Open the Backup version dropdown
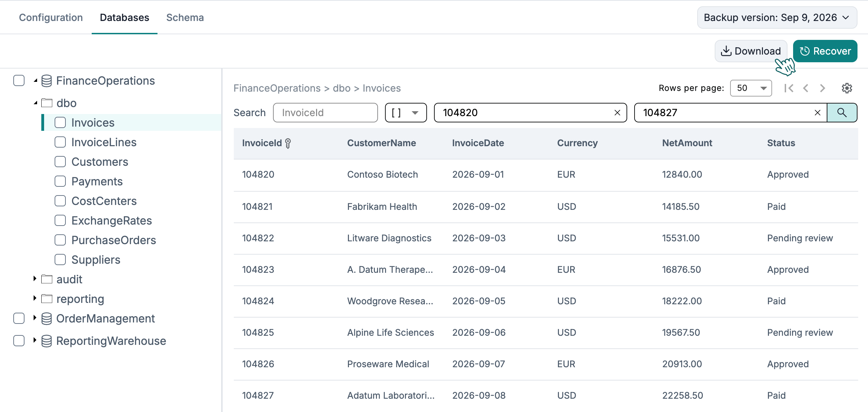Screen dimensions: 868x412 coord(777,17)
